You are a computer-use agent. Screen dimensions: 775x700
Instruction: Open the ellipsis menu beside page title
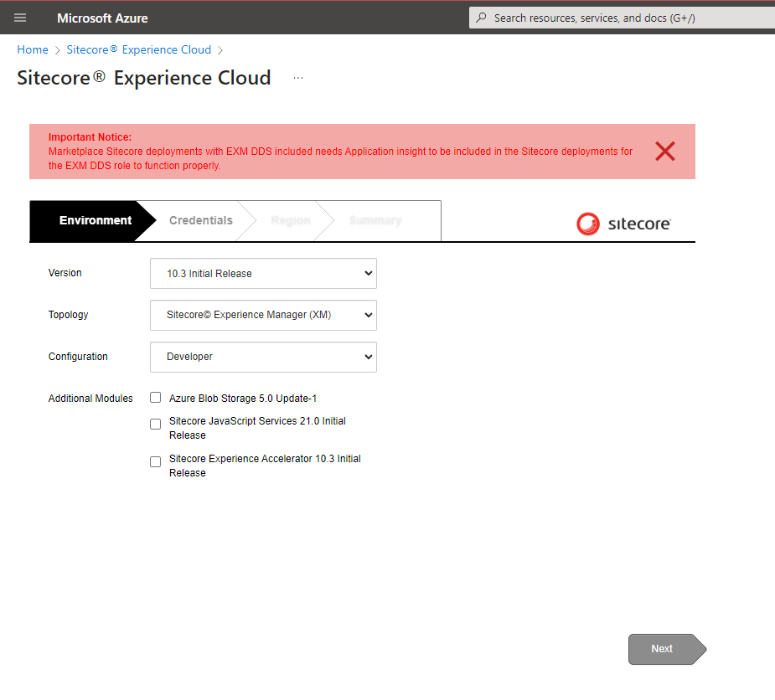coord(298,78)
